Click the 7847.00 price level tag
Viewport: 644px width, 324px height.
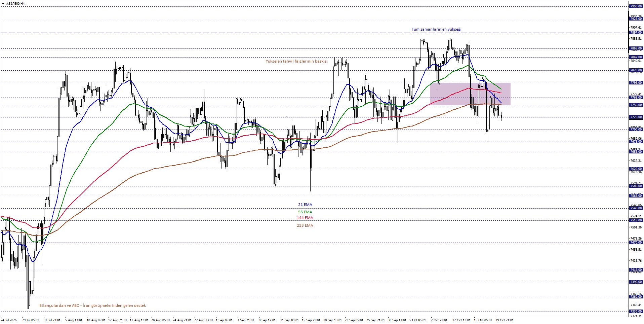click(636, 57)
